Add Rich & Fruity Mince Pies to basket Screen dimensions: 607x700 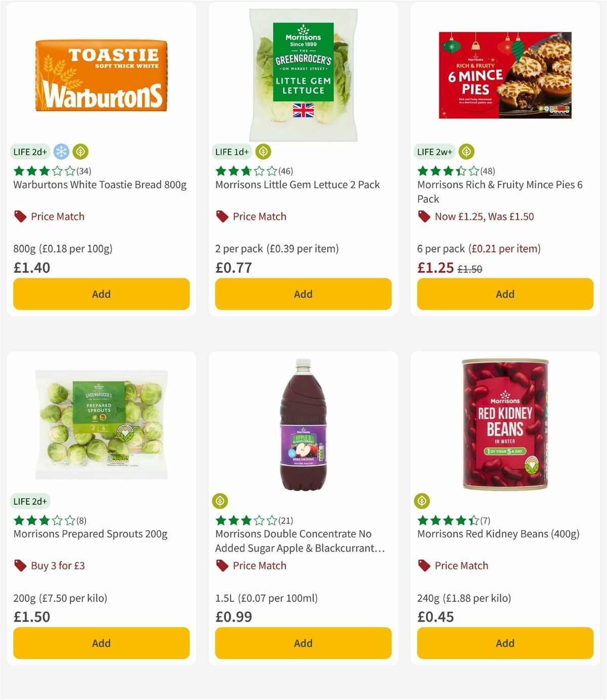pos(505,294)
